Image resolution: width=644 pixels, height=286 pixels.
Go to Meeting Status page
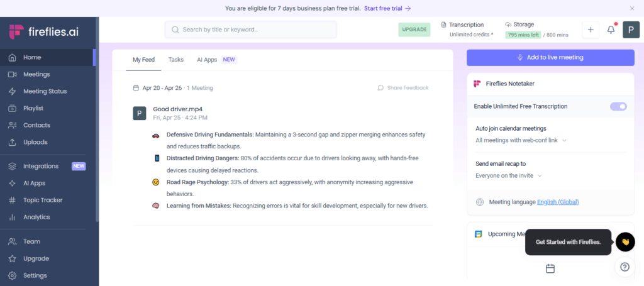click(x=48, y=91)
